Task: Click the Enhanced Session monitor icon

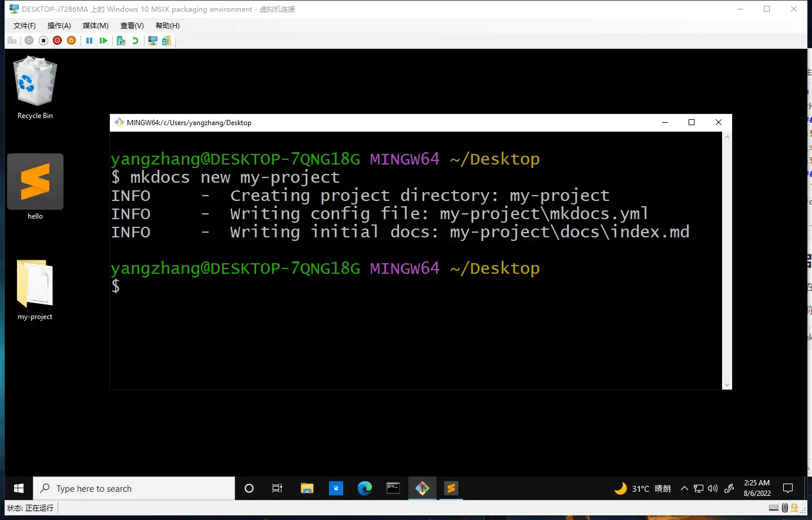Action: [x=153, y=41]
